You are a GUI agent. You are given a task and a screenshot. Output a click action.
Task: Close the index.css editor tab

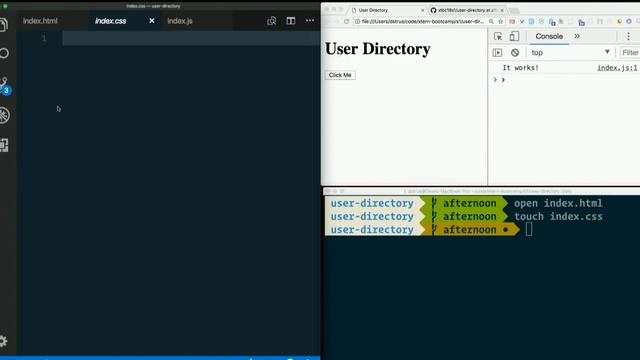[x=152, y=21]
